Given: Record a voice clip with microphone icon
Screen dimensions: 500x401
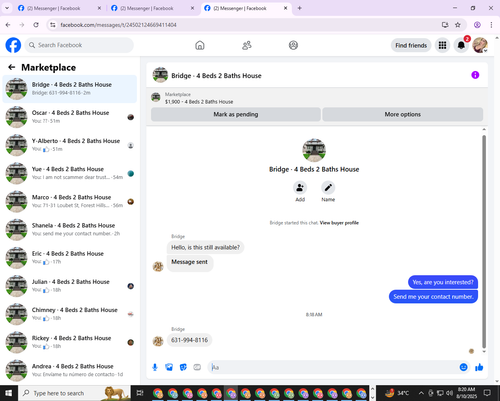Looking at the screenshot, I should tap(155, 367).
